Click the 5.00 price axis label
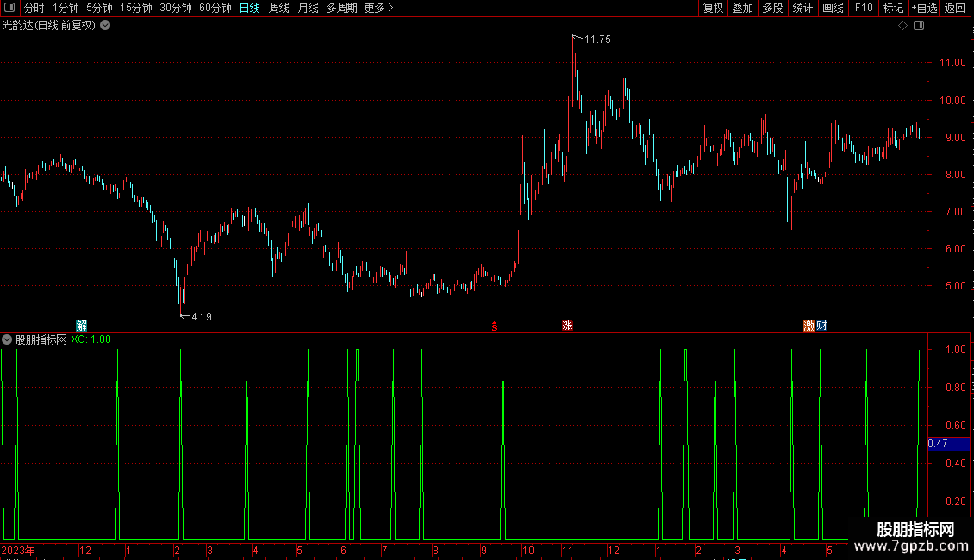The width and height of the screenshot is (974, 560). (x=955, y=286)
